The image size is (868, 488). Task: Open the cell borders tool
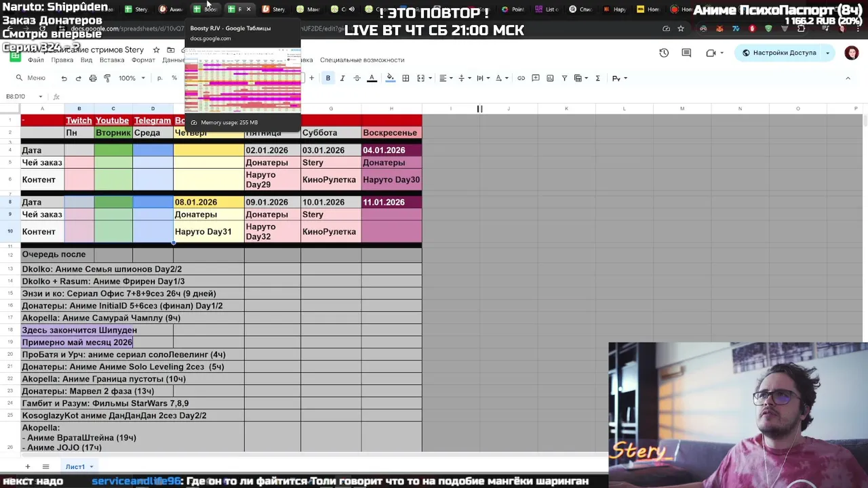406,79
